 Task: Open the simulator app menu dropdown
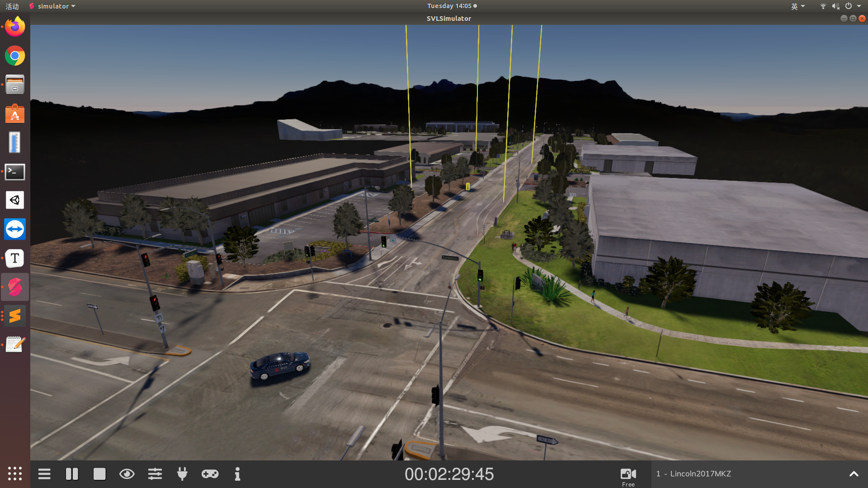click(52, 6)
